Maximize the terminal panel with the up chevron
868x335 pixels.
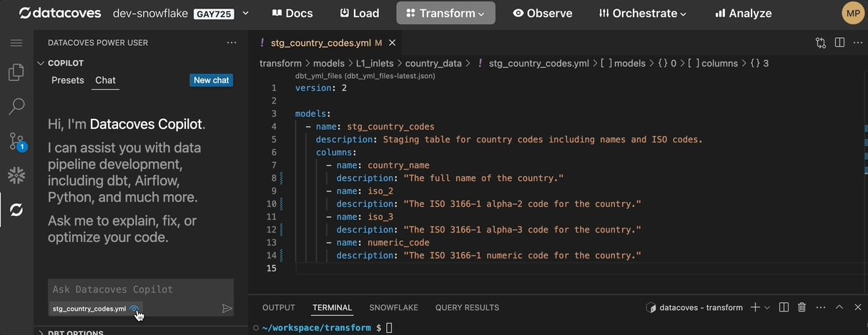click(839, 307)
